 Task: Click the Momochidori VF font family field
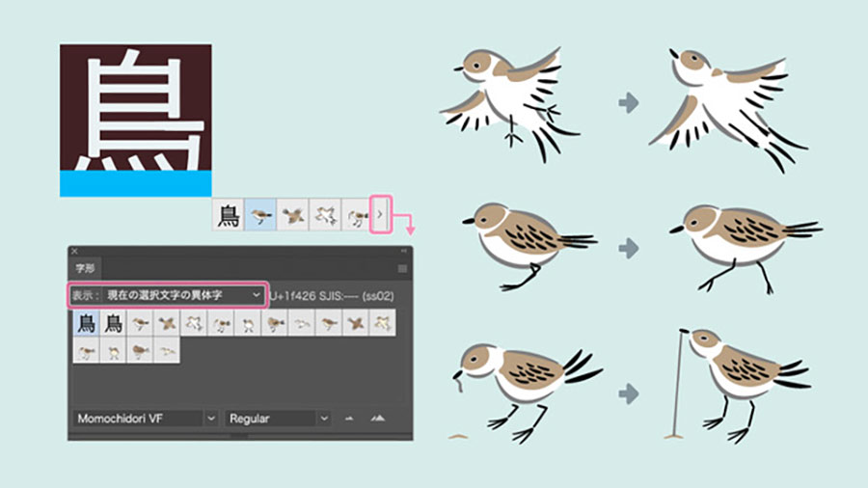point(138,419)
